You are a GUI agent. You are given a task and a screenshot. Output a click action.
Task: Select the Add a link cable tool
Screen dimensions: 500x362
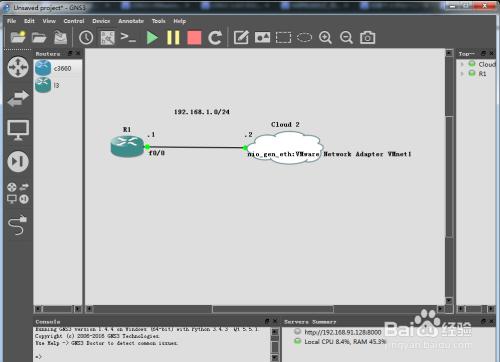click(17, 225)
